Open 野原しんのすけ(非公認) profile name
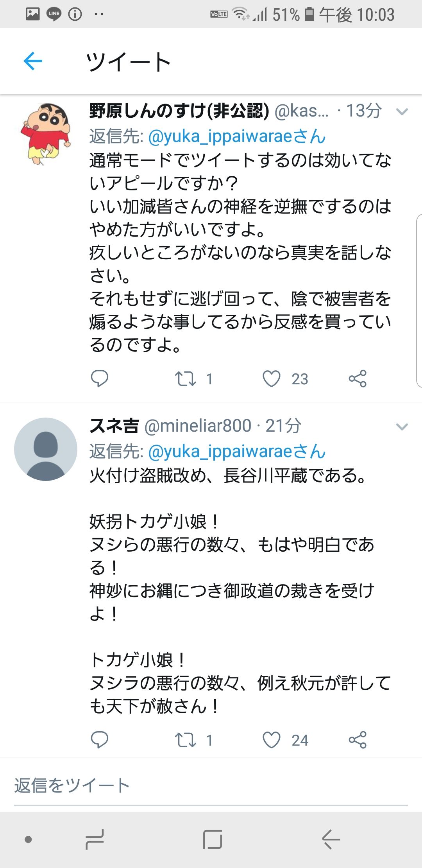 (179, 111)
